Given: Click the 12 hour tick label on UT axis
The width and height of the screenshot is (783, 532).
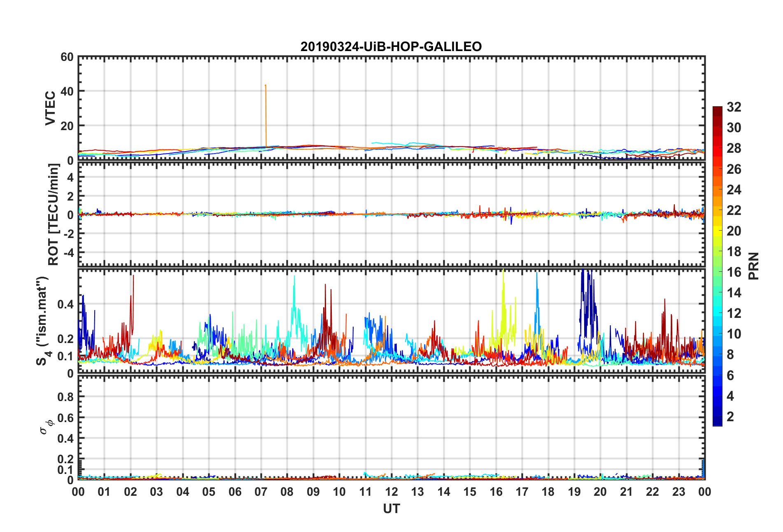Looking at the screenshot, I should [391, 492].
